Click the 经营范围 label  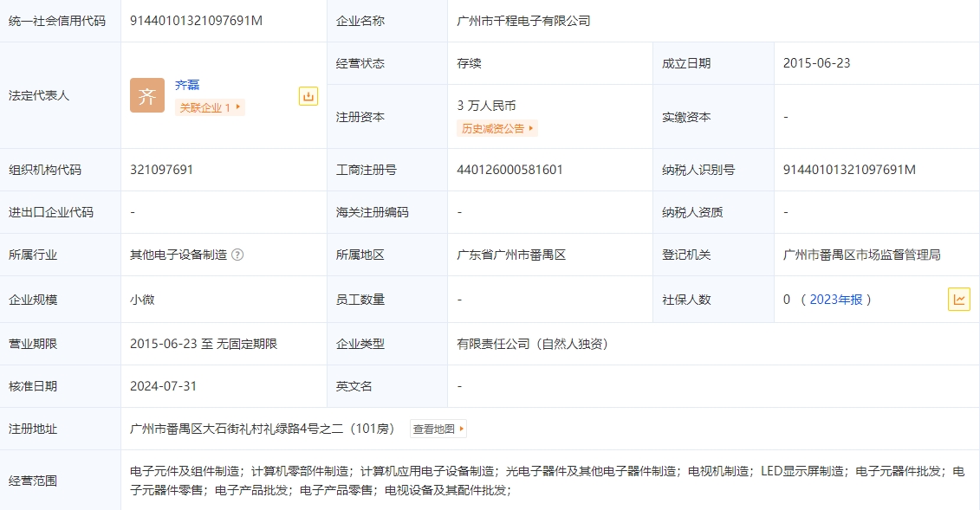[33, 481]
